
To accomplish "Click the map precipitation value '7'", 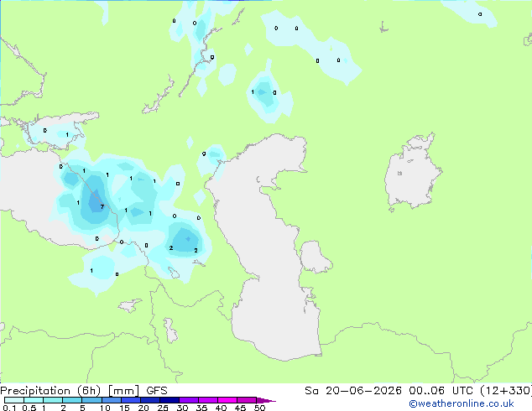I will 102,207.
